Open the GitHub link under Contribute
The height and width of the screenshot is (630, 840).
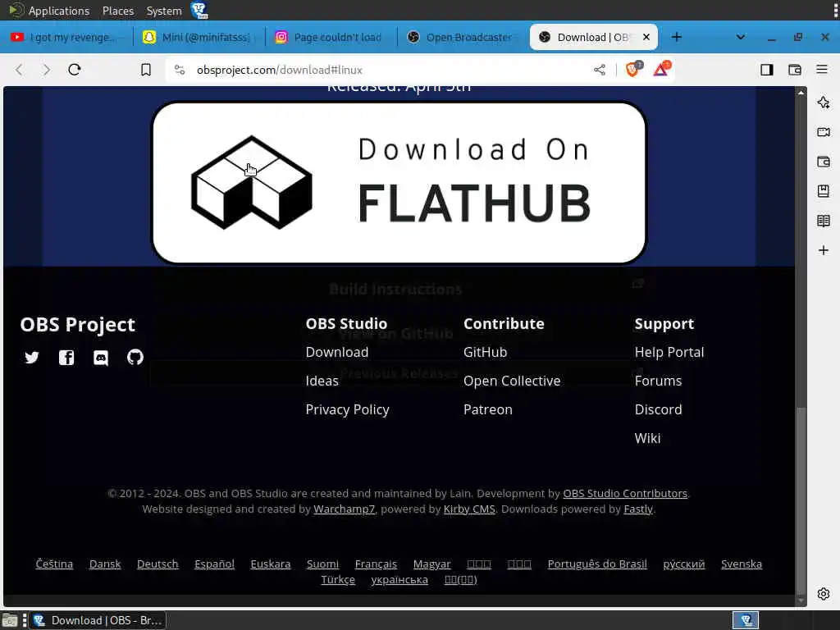[486, 352]
